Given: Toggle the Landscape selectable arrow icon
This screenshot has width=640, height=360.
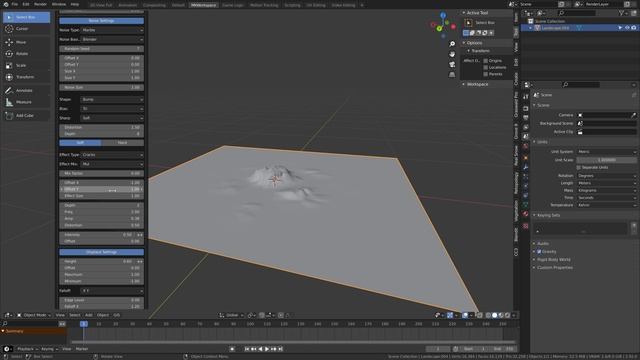Looking at the screenshot, I should click(620, 28).
